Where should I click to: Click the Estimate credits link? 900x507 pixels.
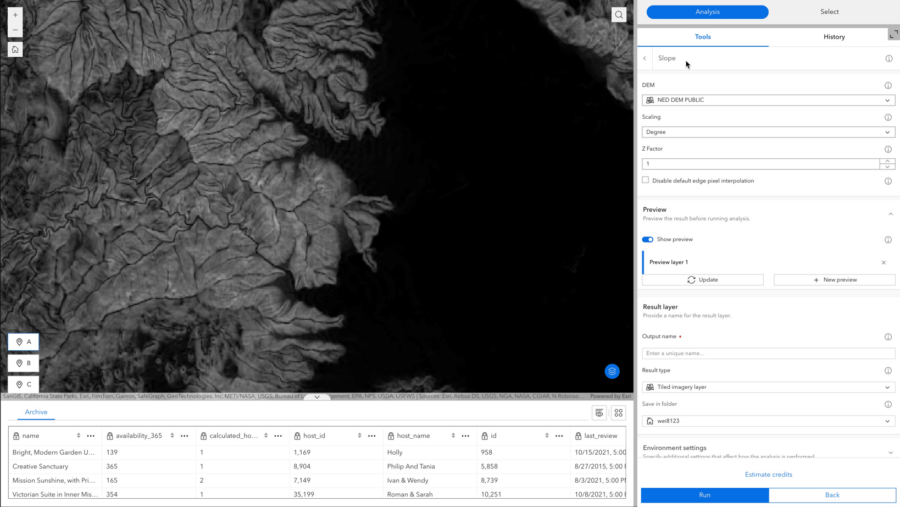[767, 474]
